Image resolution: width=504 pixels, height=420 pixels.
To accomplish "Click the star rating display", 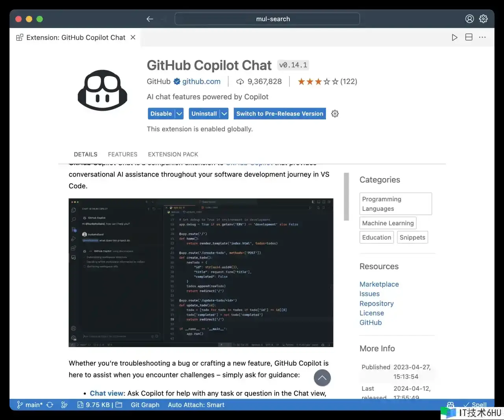I will [x=318, y=82].
